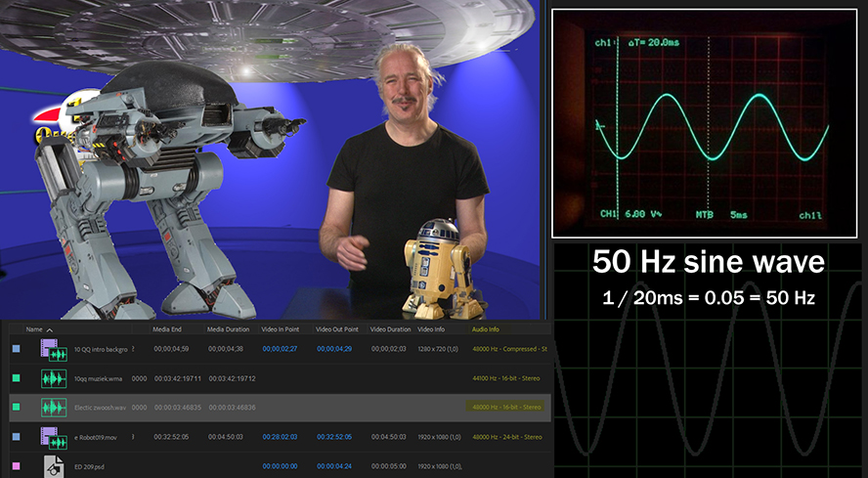
Task: Open the 10 QQ intro backgro clip icon
Action: point(54,349)
